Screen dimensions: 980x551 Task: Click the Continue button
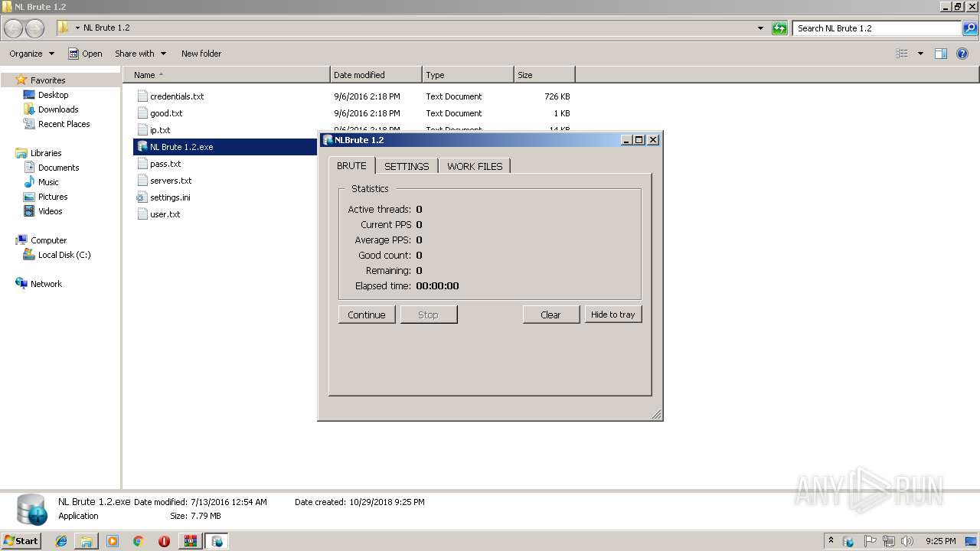click(x=367, y=315)
